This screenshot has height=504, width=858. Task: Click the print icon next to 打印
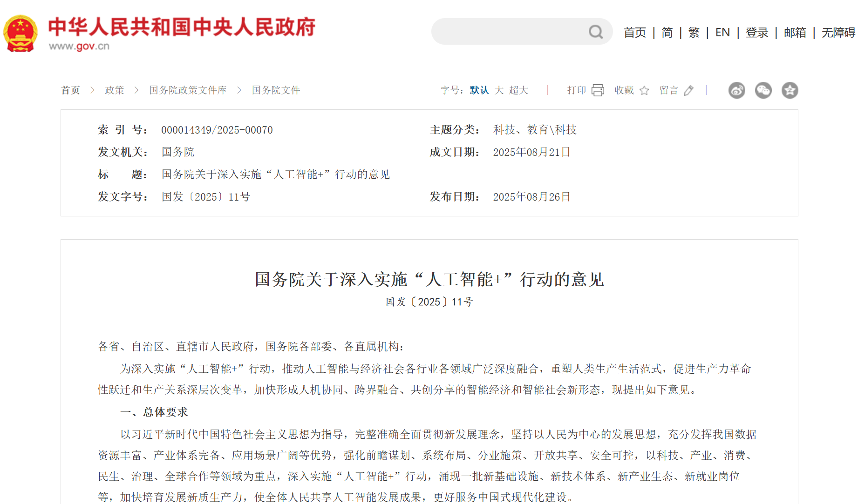598,90
